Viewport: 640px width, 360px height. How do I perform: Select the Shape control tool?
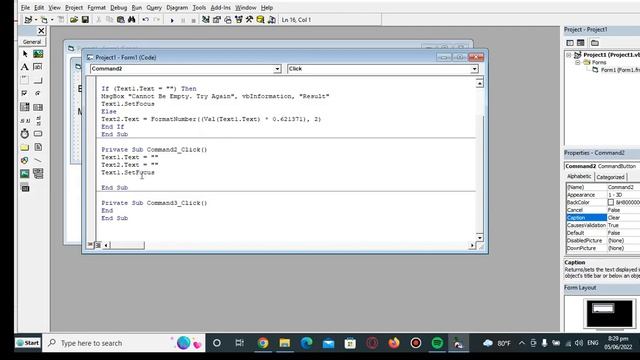[x=25, y=160]
